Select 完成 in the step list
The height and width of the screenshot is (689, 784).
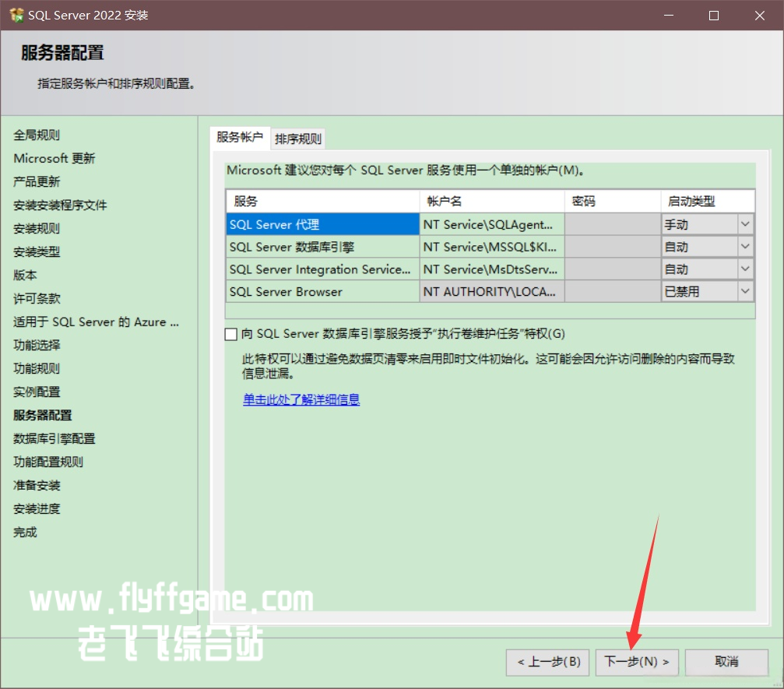click(x=25, y=532)
